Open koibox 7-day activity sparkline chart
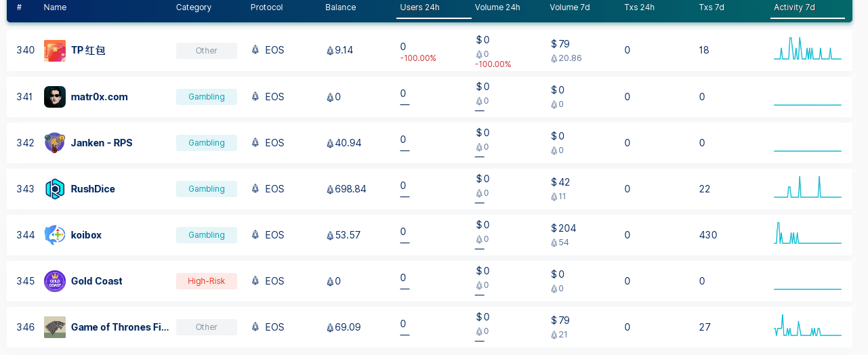Viewport: 868px width, 355px height. click(x=807, y=233)
